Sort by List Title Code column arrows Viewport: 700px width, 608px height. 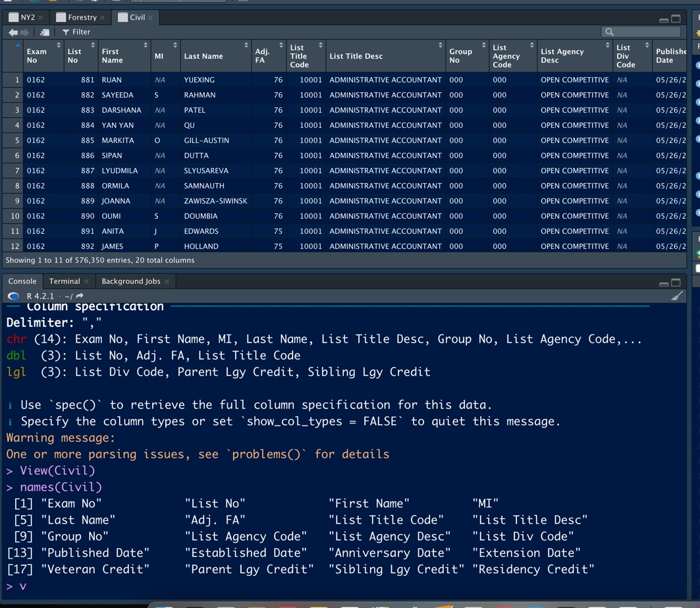(x=321, y=45)
